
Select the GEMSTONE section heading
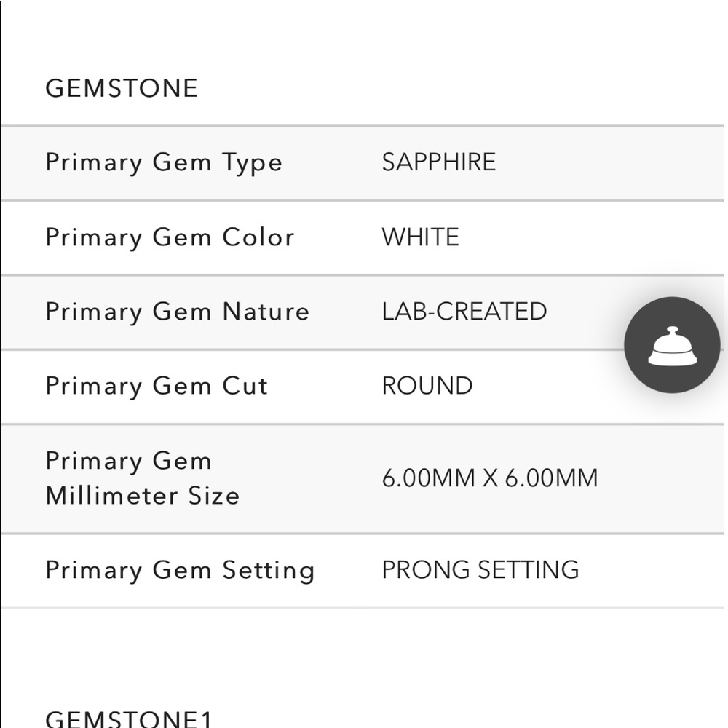pos(122,88)
